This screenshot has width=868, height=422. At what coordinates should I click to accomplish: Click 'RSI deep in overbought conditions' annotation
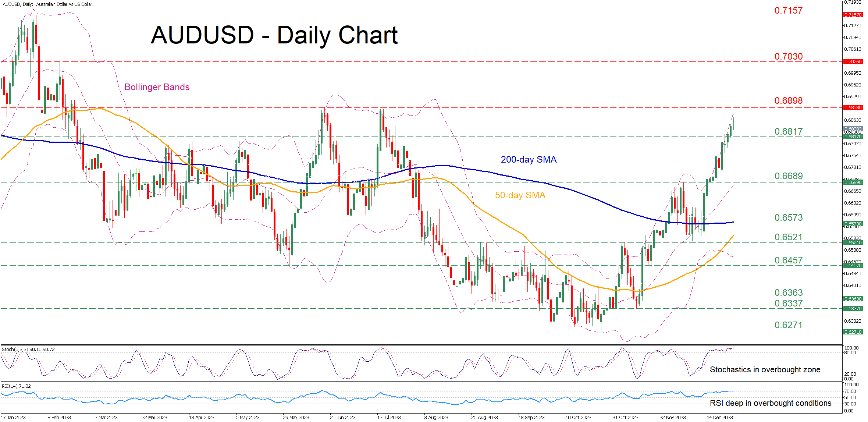770,403
